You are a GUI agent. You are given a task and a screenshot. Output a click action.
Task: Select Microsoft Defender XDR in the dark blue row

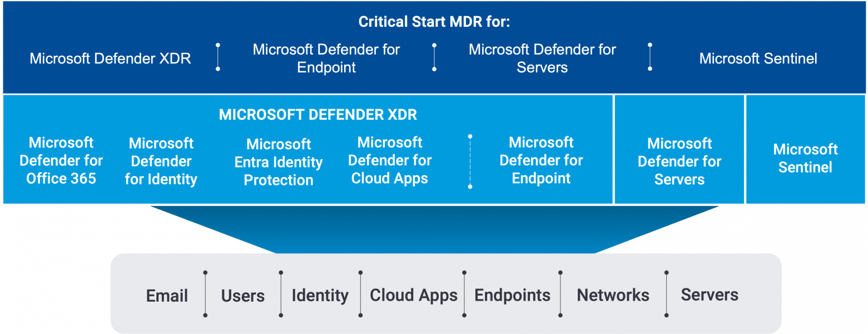[x=110, y=58]
